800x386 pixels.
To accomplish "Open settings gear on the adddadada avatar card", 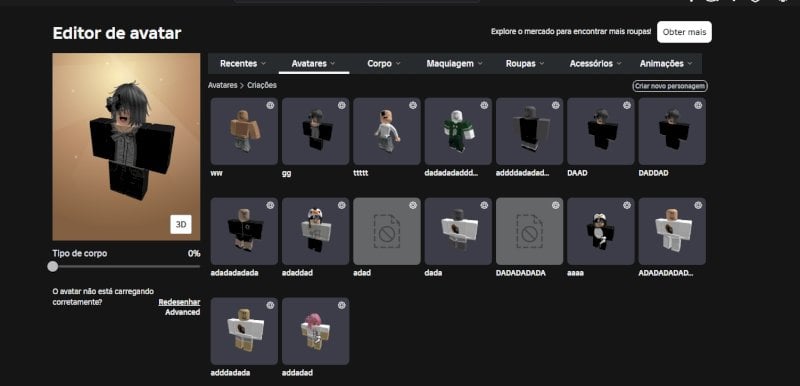I will pyautogui.click(x=270, y=305).
